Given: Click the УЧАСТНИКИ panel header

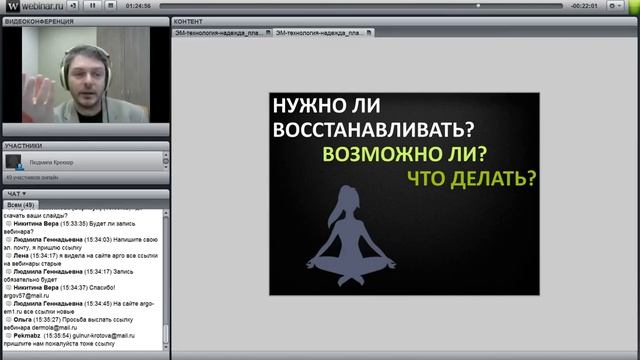Looking at the screenshot, I should [x=86, y=146].
